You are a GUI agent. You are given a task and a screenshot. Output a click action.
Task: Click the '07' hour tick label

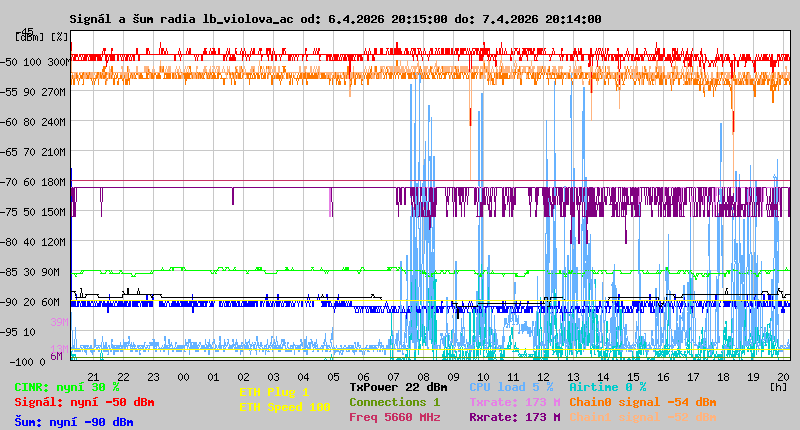click(x=393, y=377)
